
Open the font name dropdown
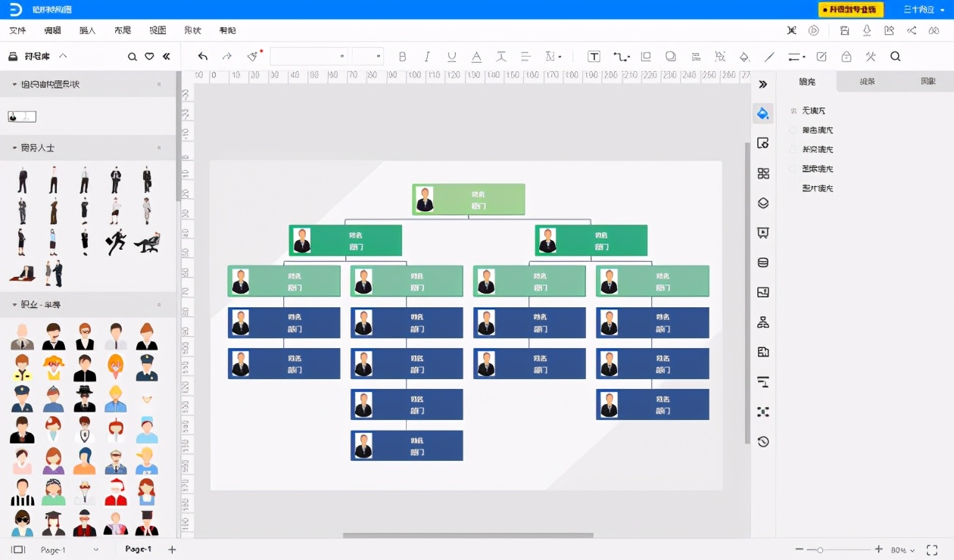click(x=309, y=57)
